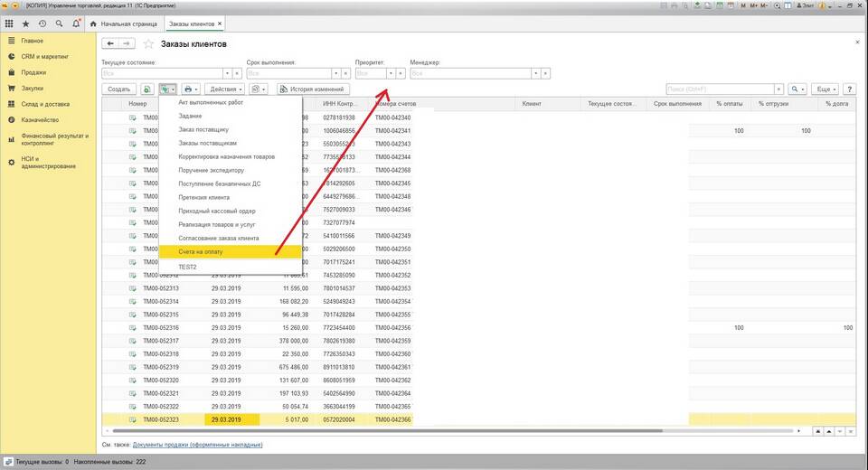868x470 pixels.
Task: Open Документы продажи (оформленные накладные) link
Action: 197,445
